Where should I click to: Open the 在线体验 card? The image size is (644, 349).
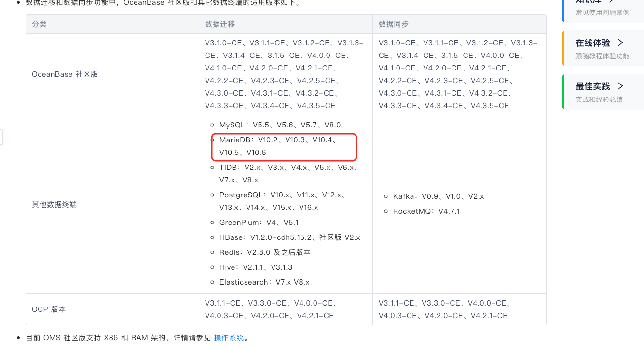(603, 48)
